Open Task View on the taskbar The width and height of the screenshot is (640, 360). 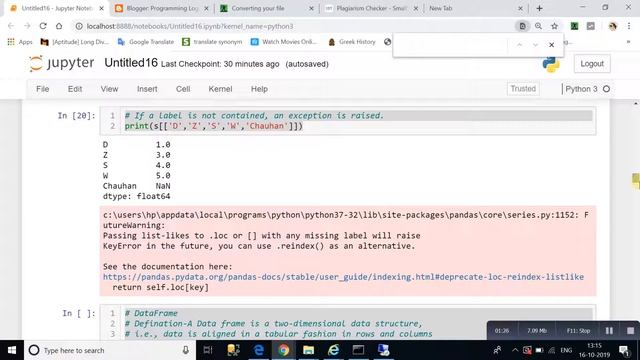point(208,350)
